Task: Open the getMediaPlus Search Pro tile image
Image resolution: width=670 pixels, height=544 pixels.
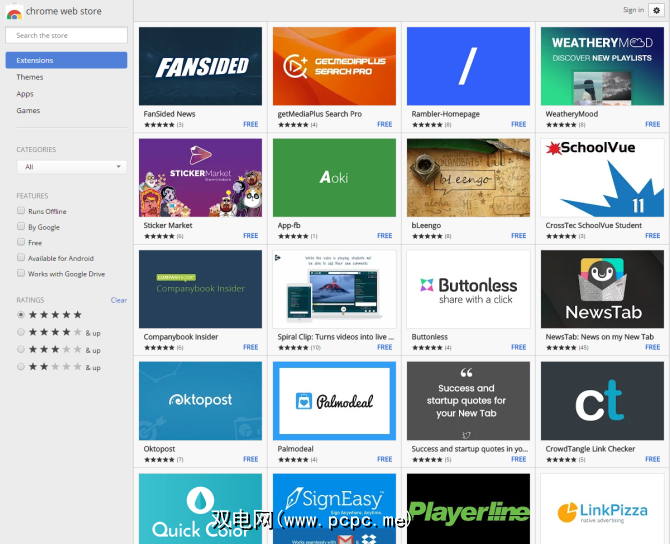Action: [x=334, y=66]
